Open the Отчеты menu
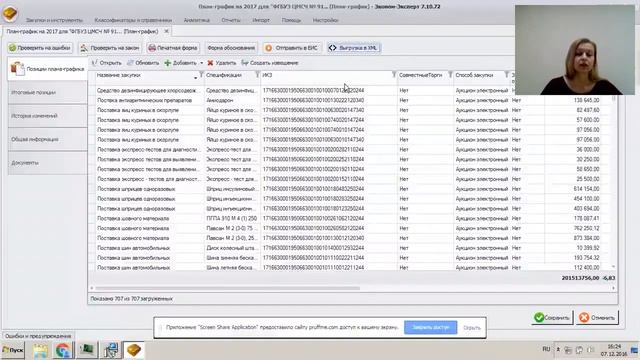Screen dimensions: 640x360 click(x=231, y=20)
